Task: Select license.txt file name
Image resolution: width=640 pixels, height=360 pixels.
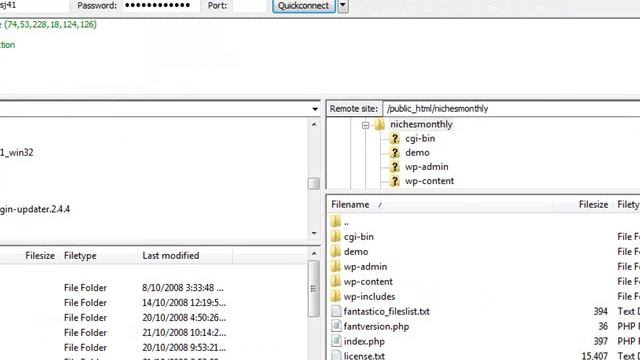Action: click(364, 356)
